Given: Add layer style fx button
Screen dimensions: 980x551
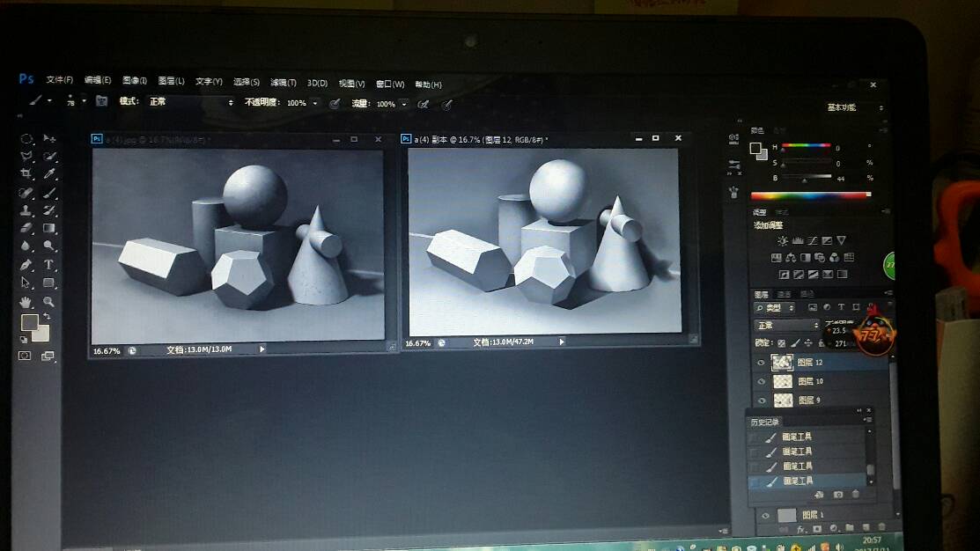Looking at the screenshot, I should pos(800,529).
